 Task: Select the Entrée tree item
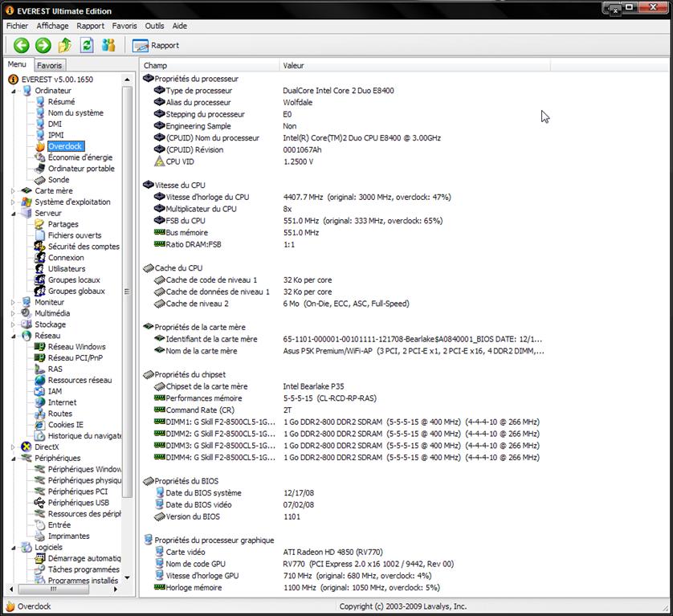pyautogui.click(x=59, y=525)
